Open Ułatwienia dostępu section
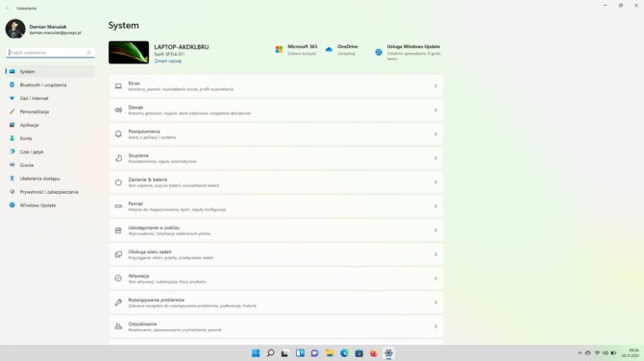Viewport: 644px width, 361px height. [50, 179]
